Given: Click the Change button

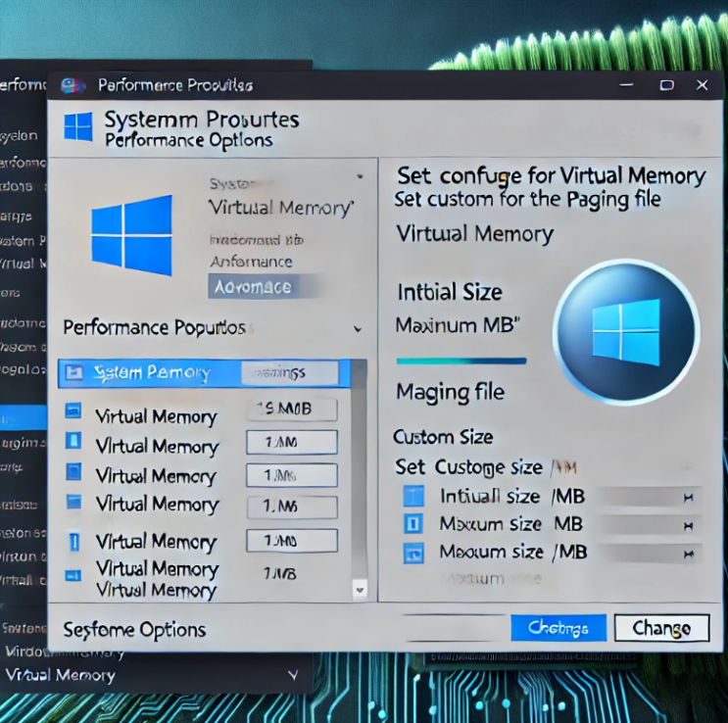Looking at the screenshot, I should (661, 628).
